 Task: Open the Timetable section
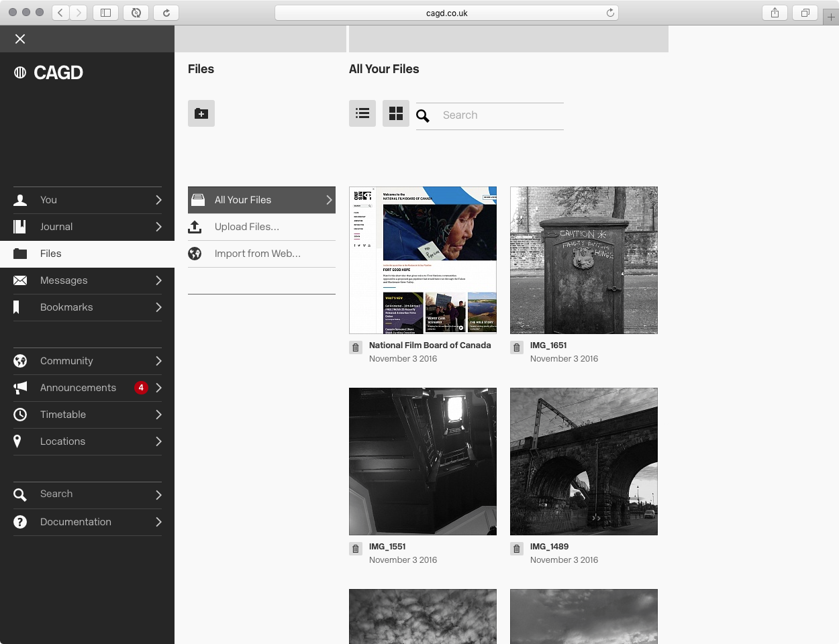(x=87, y=415)
